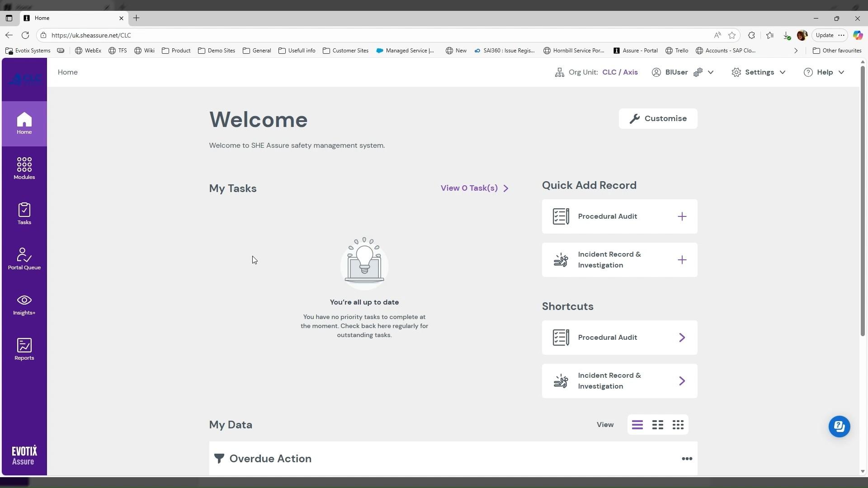Open the Tasks sidebar icon

point(24,213)
